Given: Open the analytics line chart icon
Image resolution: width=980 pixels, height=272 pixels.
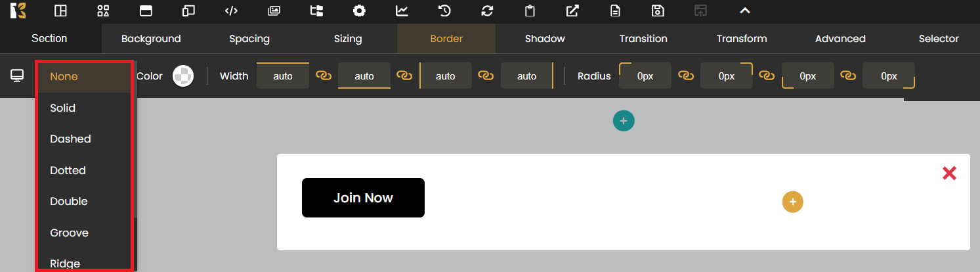Looking at the screenshot, I should click(x=401, y=11).
